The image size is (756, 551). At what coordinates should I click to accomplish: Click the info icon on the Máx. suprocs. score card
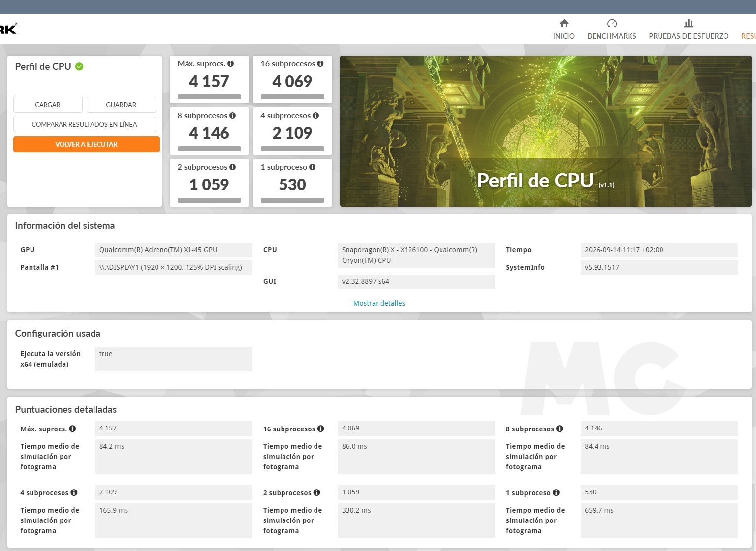click(x=230, y=64)
